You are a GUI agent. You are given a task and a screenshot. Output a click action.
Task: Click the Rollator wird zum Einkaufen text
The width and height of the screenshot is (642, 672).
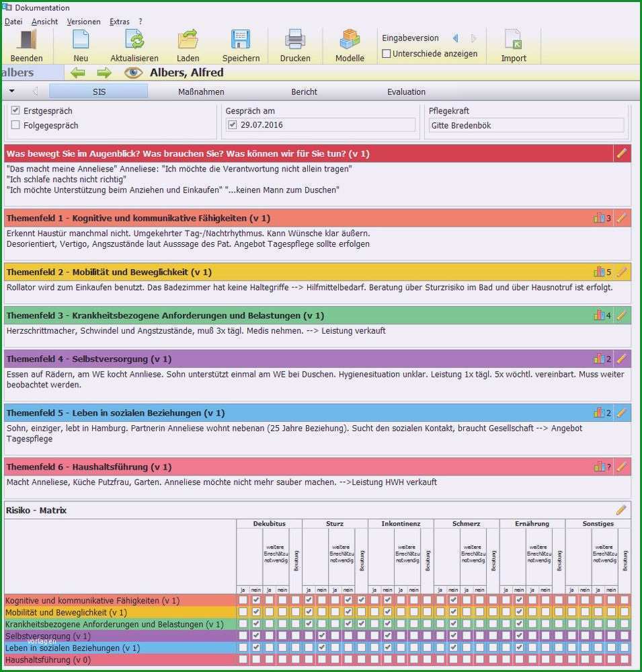click(x=309, y=287)
